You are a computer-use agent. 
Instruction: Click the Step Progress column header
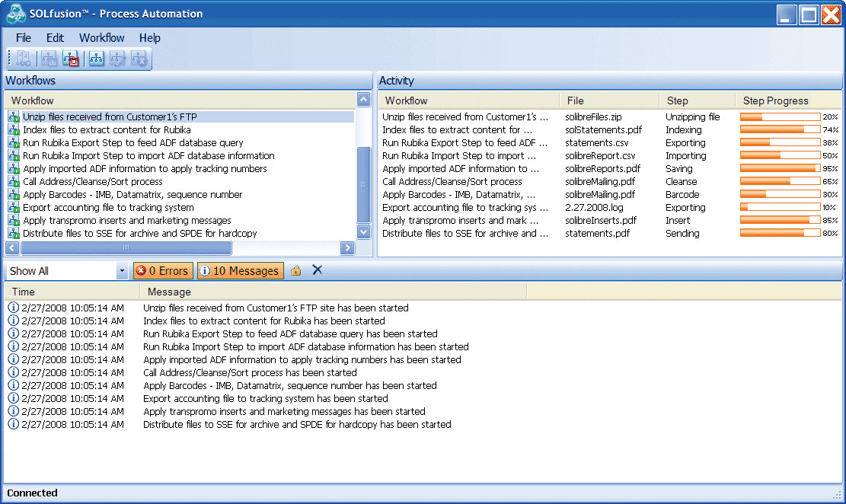[x=788, y=100]
